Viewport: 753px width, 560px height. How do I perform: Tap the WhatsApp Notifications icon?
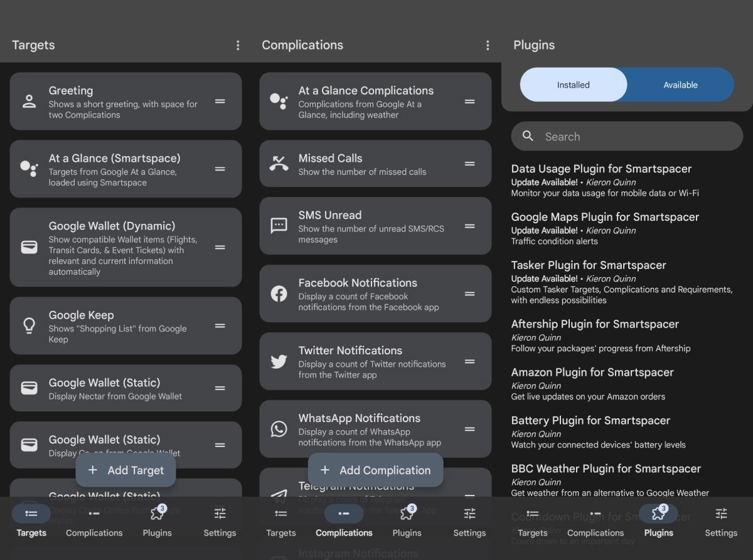(279, 429)
